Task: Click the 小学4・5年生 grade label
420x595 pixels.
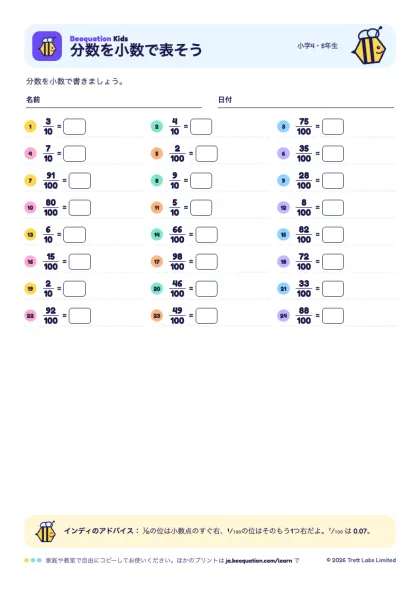Action: 317,46
